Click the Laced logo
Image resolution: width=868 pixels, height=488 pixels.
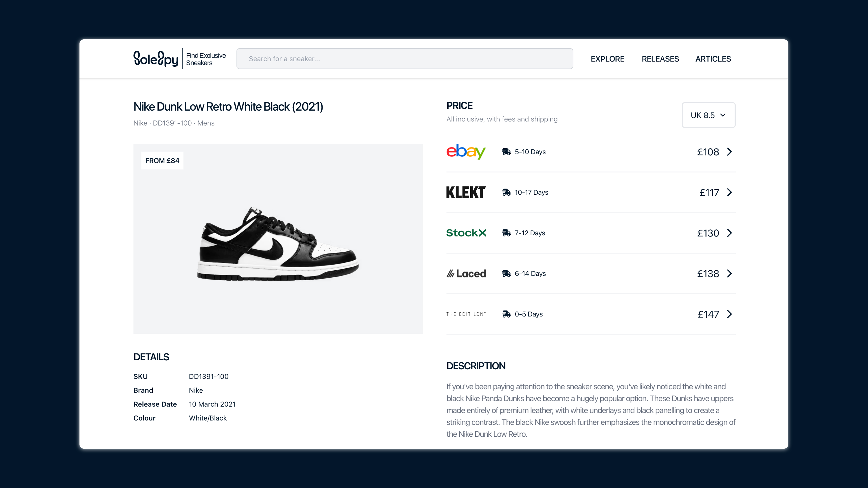click(x=466, y=274)
